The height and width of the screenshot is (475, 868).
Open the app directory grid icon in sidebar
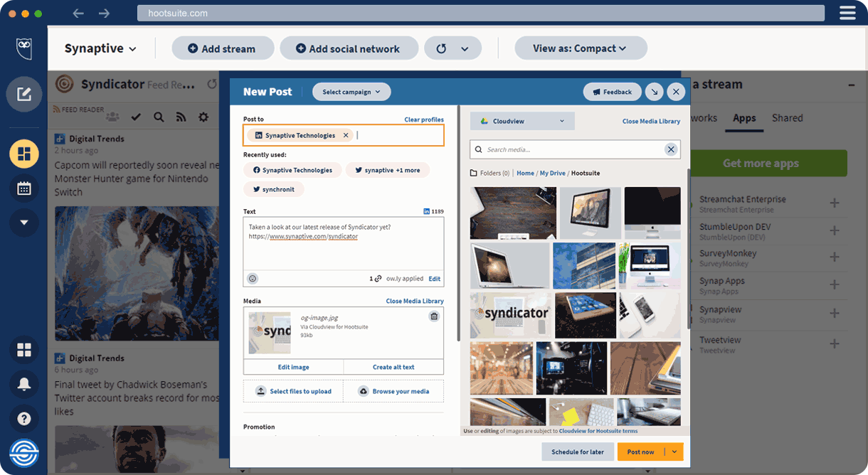(x=24, y=350)
